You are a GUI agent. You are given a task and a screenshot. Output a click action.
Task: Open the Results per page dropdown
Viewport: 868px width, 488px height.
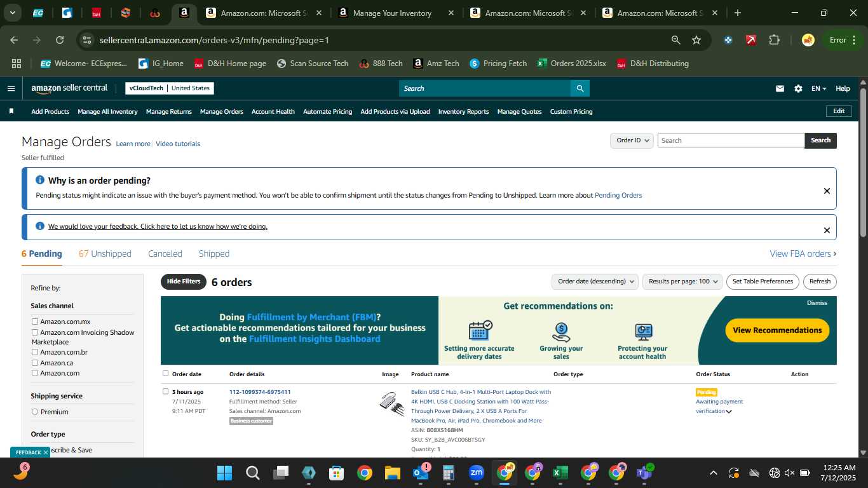[x=682, y=281]
